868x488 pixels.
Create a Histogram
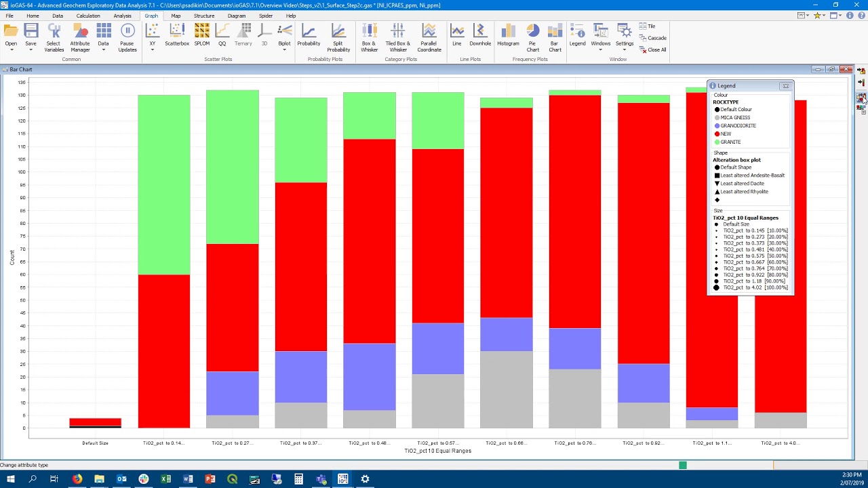[x=508, y=35]
